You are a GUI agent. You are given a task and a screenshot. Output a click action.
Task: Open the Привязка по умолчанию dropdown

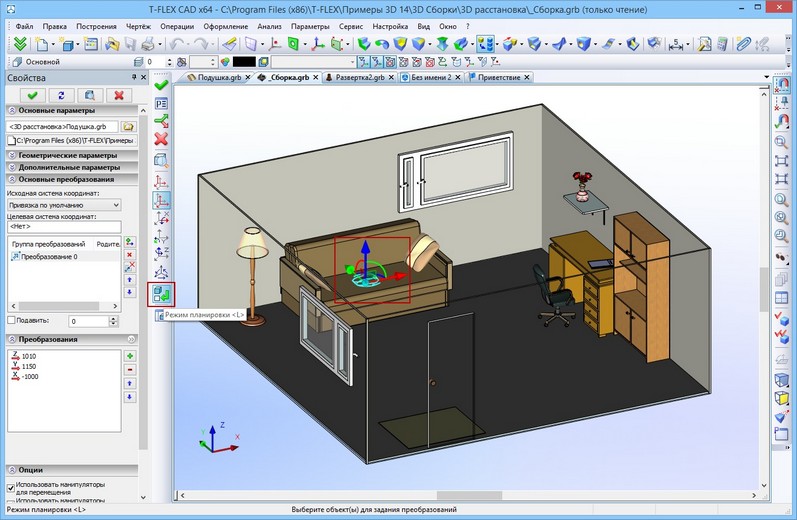tap(64, 205)
